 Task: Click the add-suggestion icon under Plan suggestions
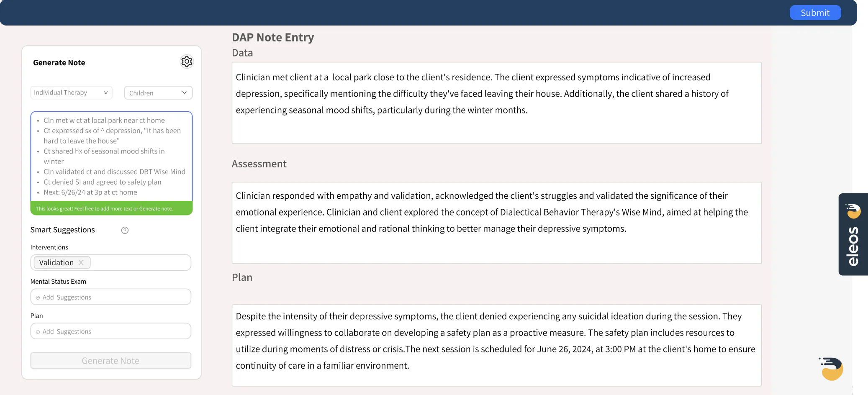click(38, 331)
